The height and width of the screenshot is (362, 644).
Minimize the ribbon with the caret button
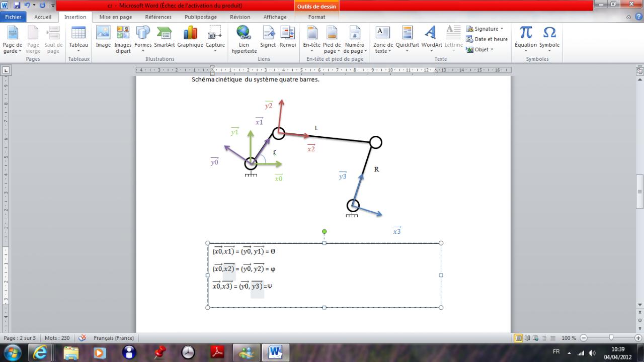point(629,17)
